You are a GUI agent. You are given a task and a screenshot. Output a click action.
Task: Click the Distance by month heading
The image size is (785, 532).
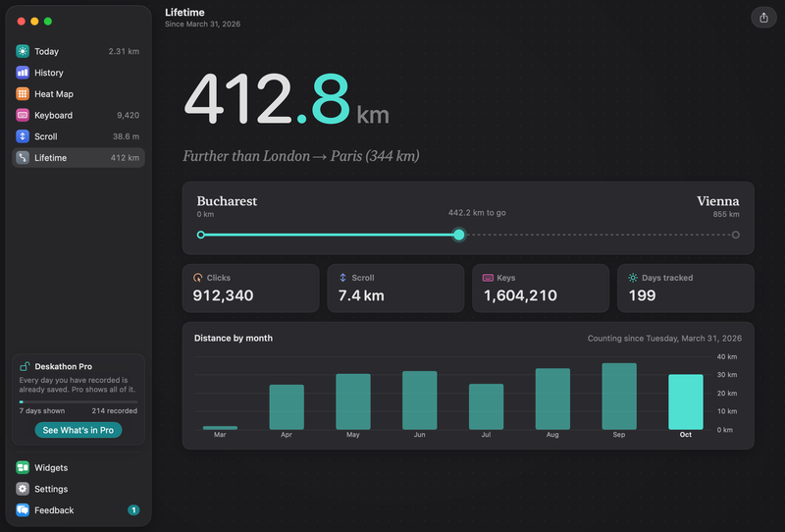pyautogui.click(x=234, y=338)
